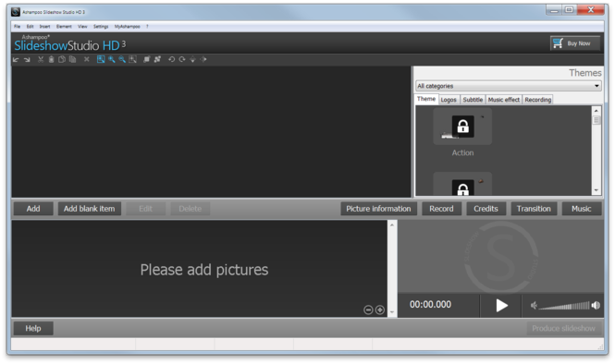Click the 00:00.000 time display

tap(430, 305)
